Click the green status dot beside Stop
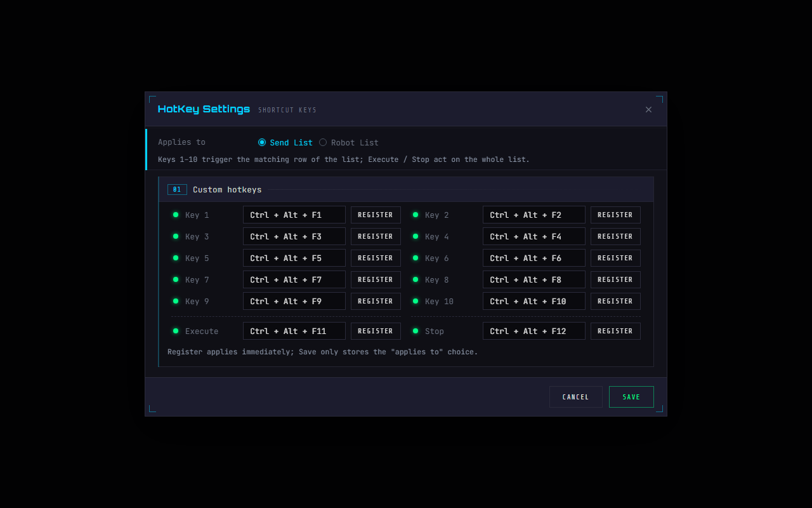Image resolution: width=812 pixels, height=508 pixels. coord(416,331)
